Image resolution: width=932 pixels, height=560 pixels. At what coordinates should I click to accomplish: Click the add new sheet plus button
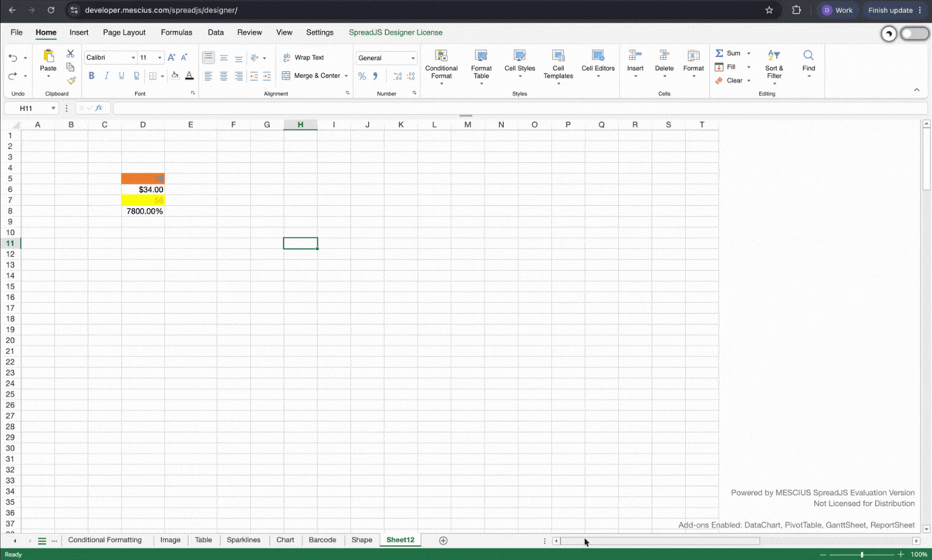click(443, 541)
